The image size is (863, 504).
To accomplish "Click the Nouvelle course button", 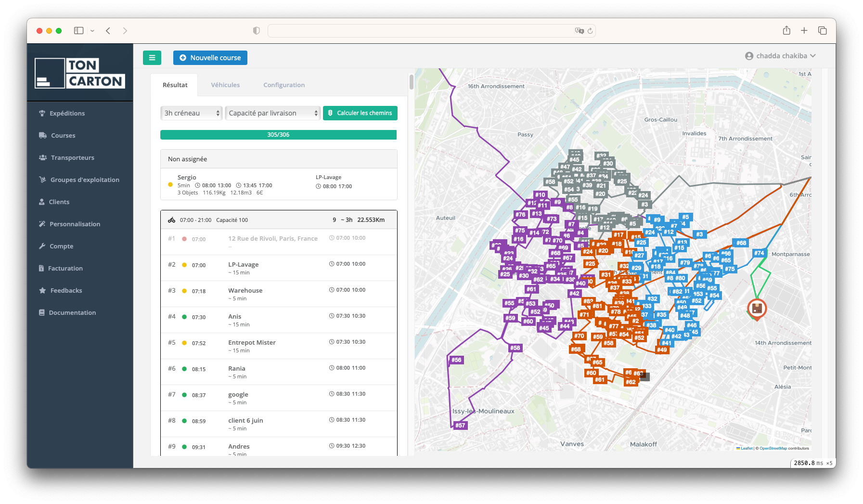I will [210, 57].
